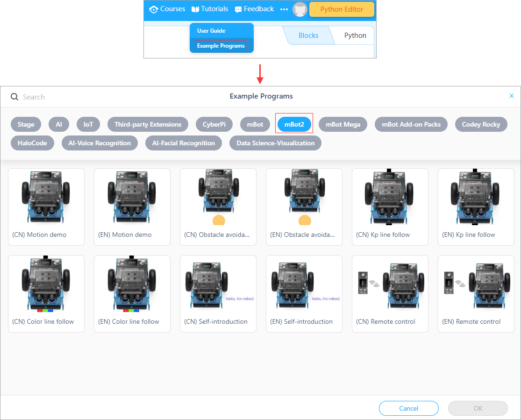Filter by HaloCode category

[32, 143]
